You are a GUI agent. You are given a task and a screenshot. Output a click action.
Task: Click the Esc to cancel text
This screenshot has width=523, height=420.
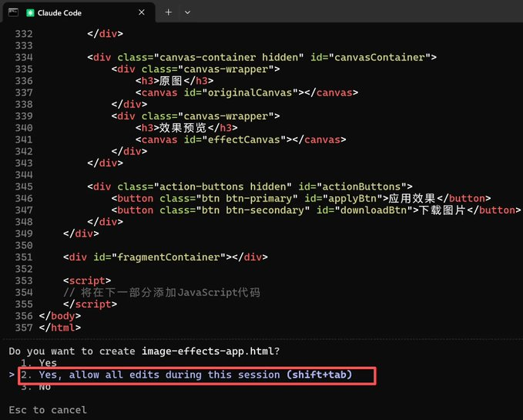[48, 410]
